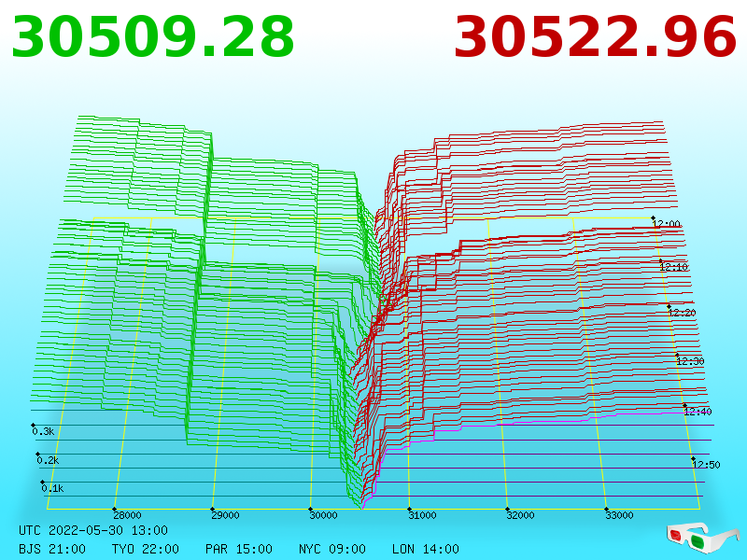
Task: Select the 29000 price axis label
Action: tap(225, 515)
